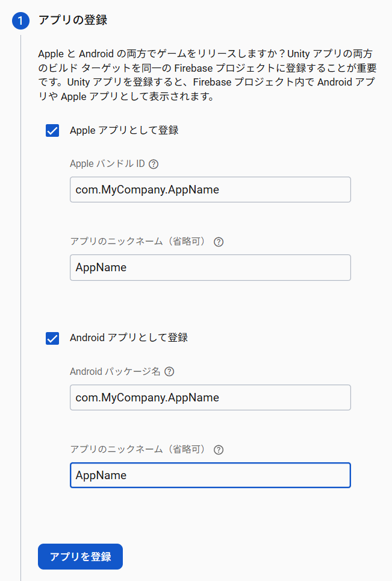
Task: Open help for Apple アプリのニックネーム field
Action: click(218, 241)
